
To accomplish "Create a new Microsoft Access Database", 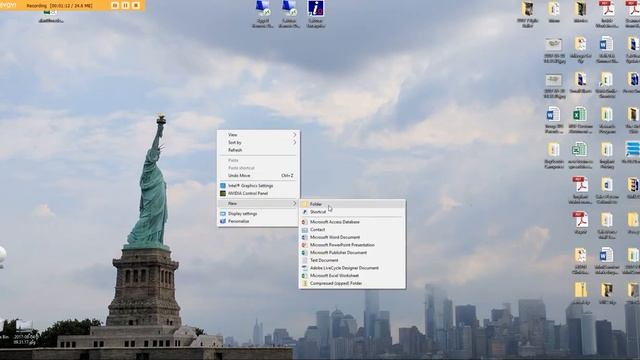I will pyautogui.click(x=352, y=222).
